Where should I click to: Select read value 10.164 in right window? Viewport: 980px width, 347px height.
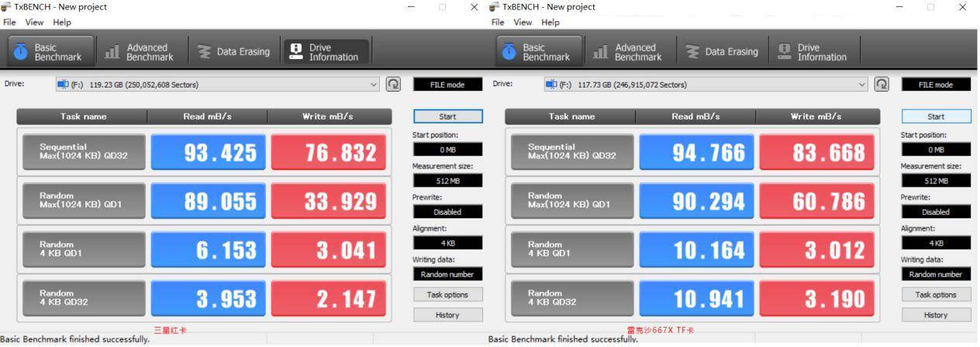[x=698, y=249]
